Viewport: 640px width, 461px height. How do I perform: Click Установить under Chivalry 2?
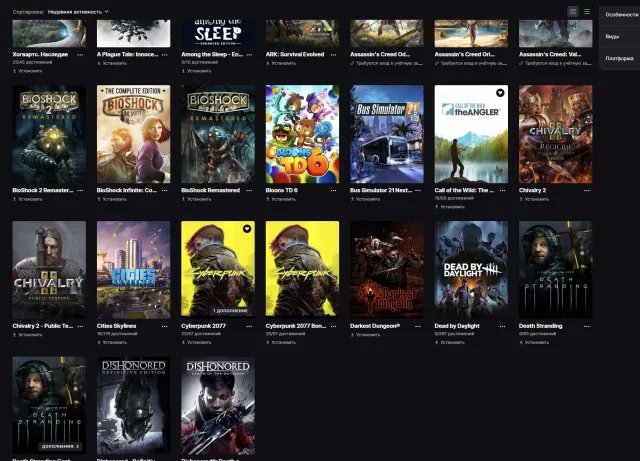534,199
